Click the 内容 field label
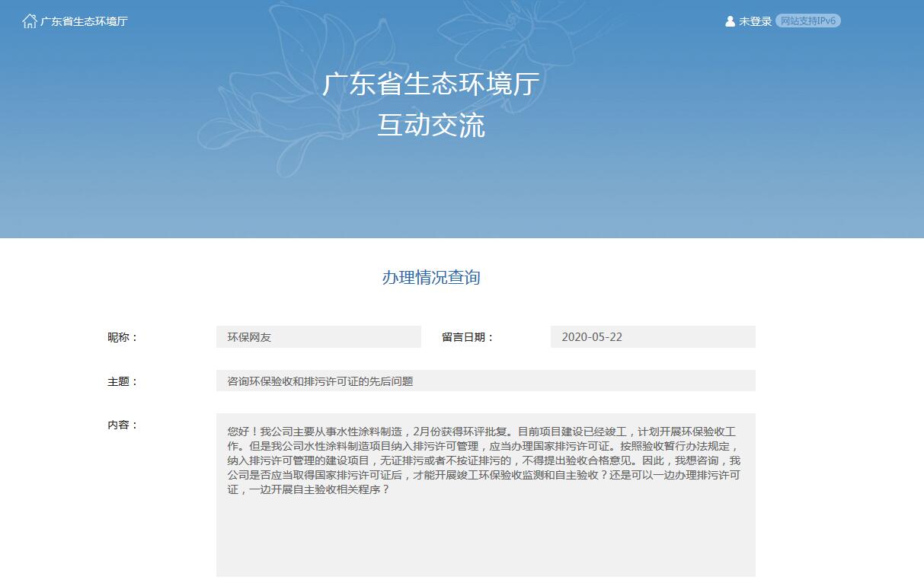The width and height of the screenshot is (924, 583). pos(123,425)
